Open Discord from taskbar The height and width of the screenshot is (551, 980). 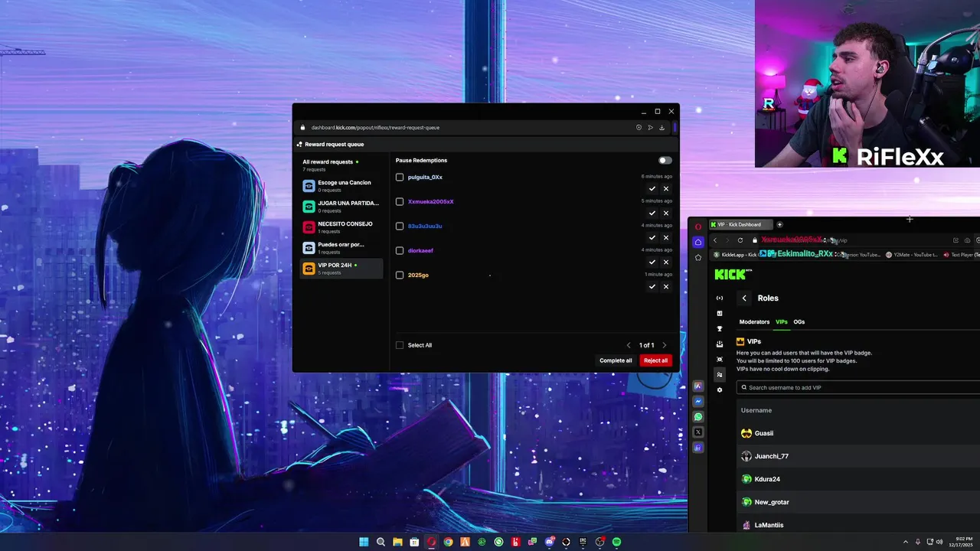549,542
